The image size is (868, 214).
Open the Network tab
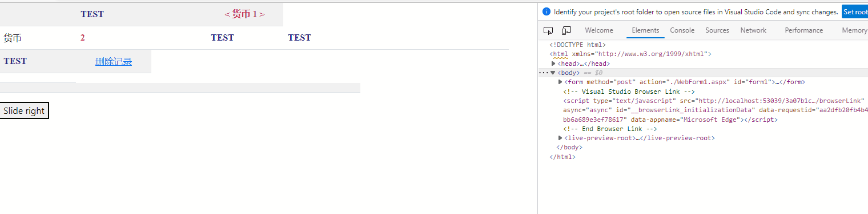tap(753, 30)
